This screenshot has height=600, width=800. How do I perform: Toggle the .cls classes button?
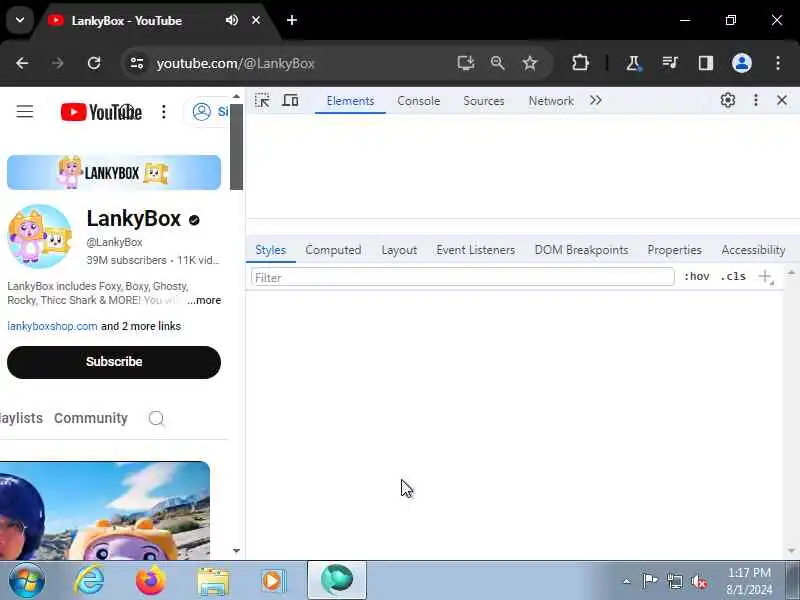(x=733, y=277)
